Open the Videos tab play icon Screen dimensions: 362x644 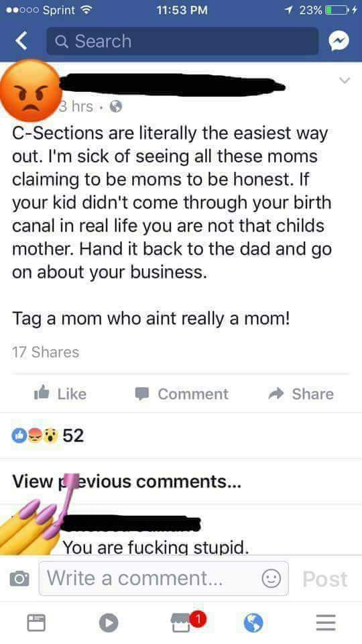click(x=109, y=623)
